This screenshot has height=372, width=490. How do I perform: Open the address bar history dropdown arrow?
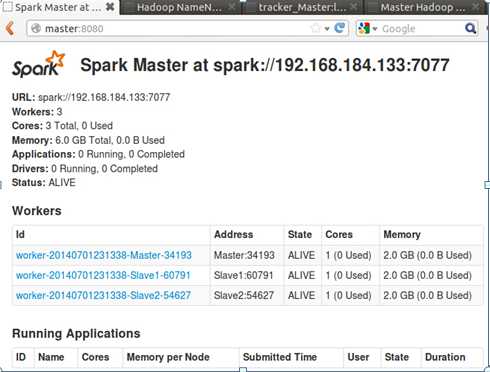327,29
